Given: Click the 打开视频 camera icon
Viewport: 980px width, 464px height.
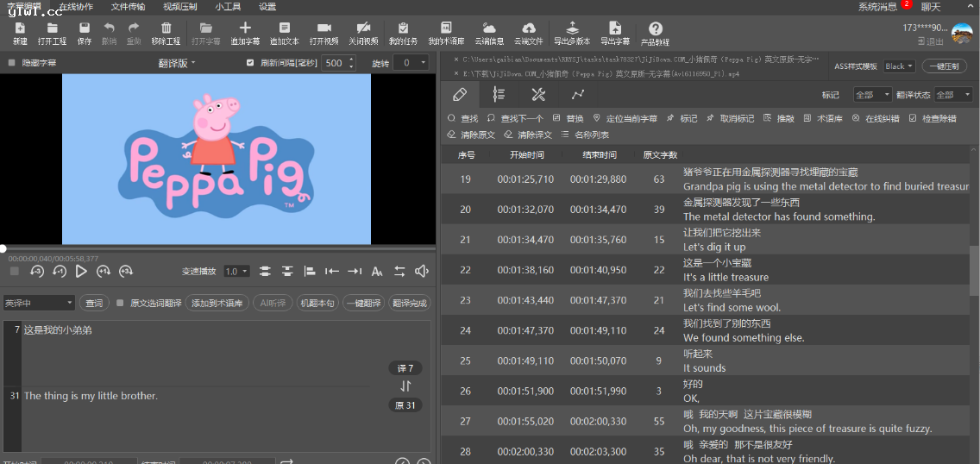Looking at the screenshot, I should click(x=324, y=28).
